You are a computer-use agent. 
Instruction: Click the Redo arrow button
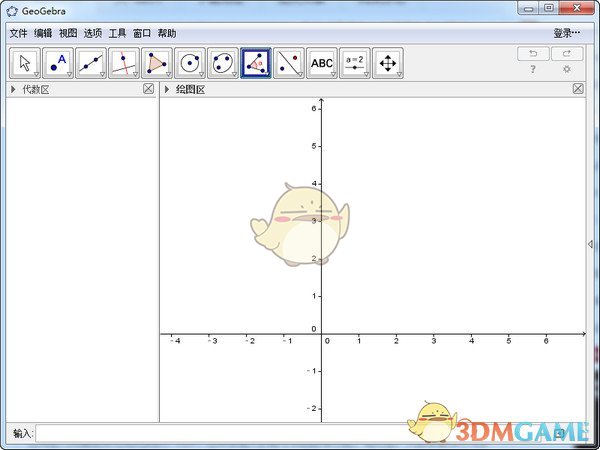pyautogui.click(x=567, y=54)
